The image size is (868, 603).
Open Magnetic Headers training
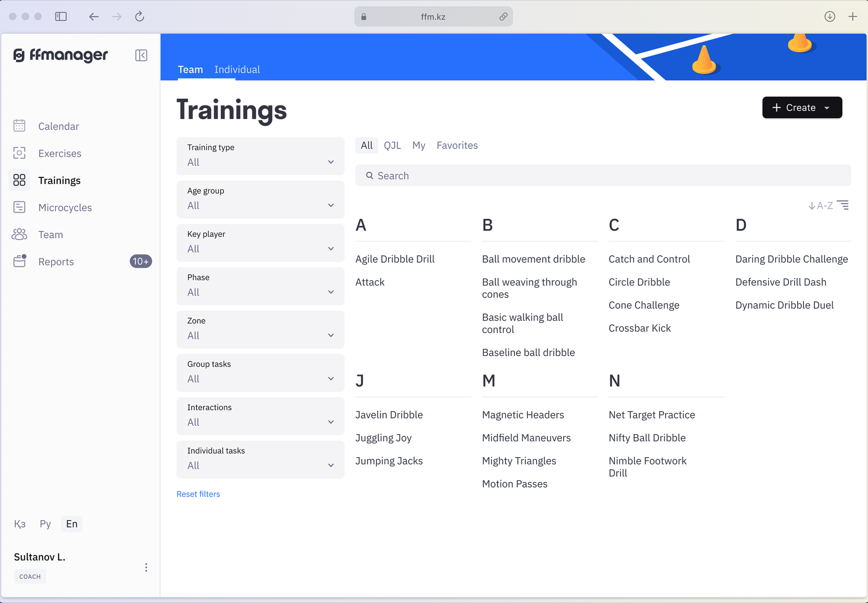(x=523, y=415)
